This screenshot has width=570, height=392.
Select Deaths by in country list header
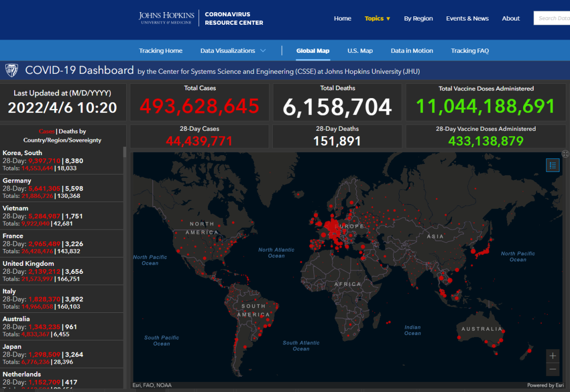(x=72, y=131)
